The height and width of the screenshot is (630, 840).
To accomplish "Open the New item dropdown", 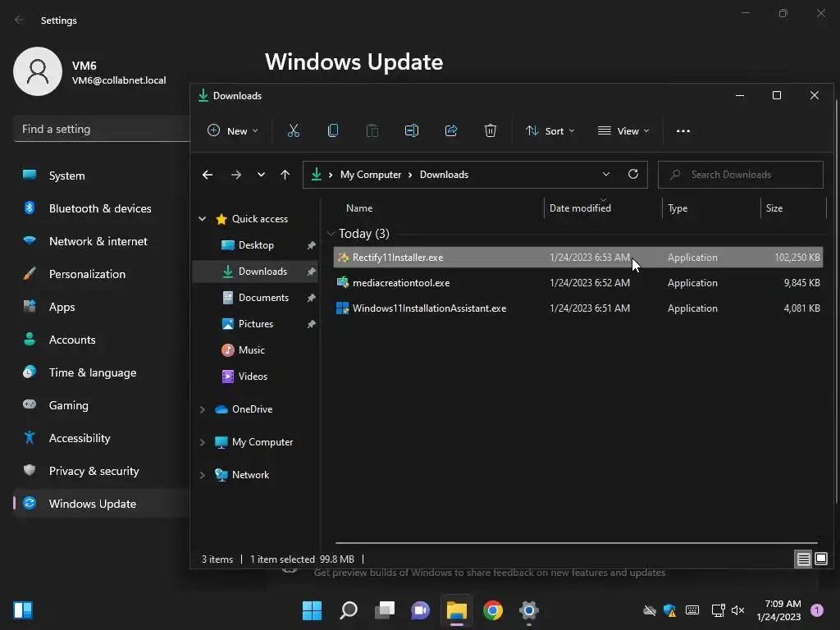I will [x=232, y=130].
